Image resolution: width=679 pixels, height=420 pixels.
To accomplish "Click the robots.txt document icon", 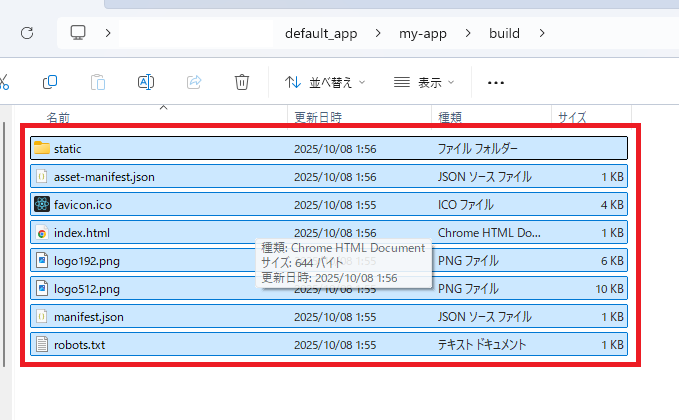I will click(42, 345).
